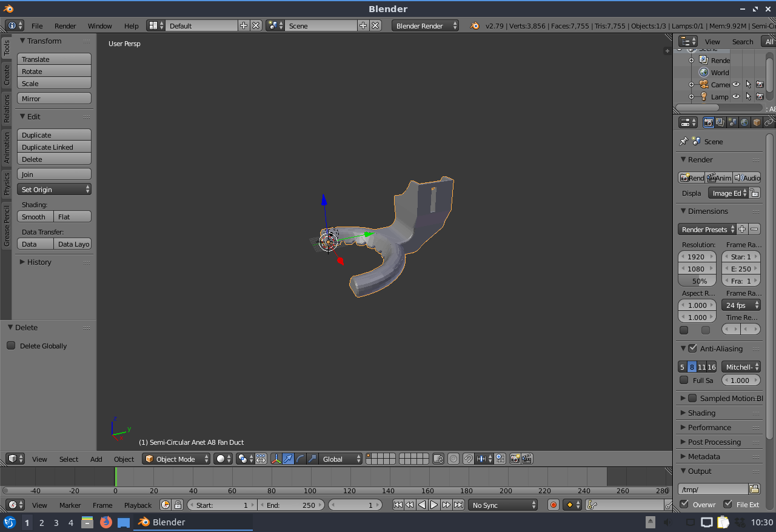Toggle Camera selectability cursor icon

click(748, 84)
